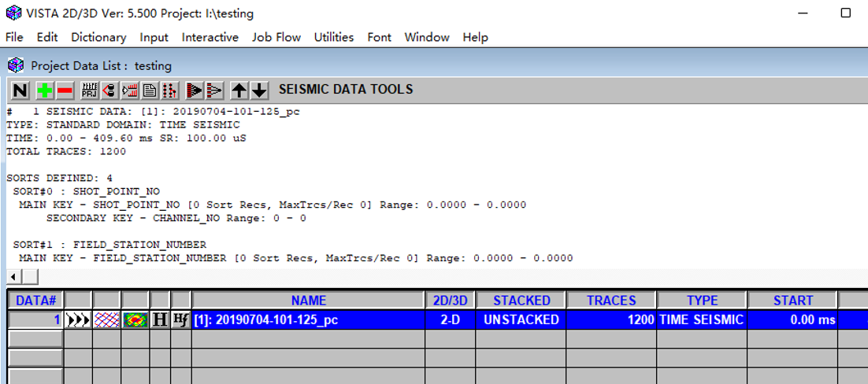This screenshot has width=868, height=384.
Task: Click the NAME column header
Action: 308,300
